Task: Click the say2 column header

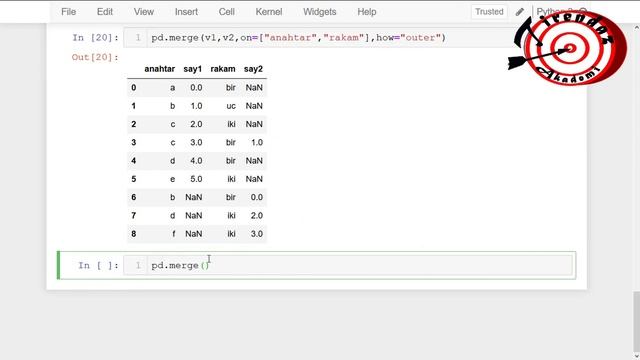Action: [x=253, y=69]
